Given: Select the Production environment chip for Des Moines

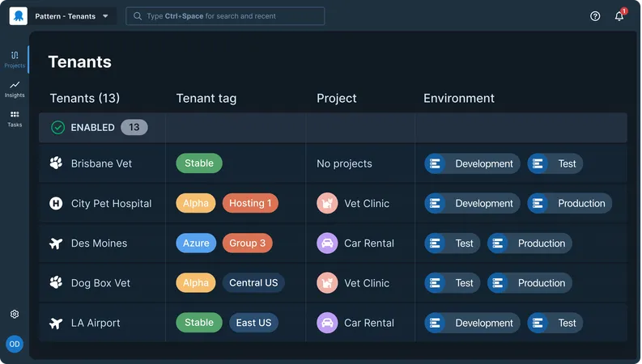Looking at the screenshot, I should [x=530, y=243].
